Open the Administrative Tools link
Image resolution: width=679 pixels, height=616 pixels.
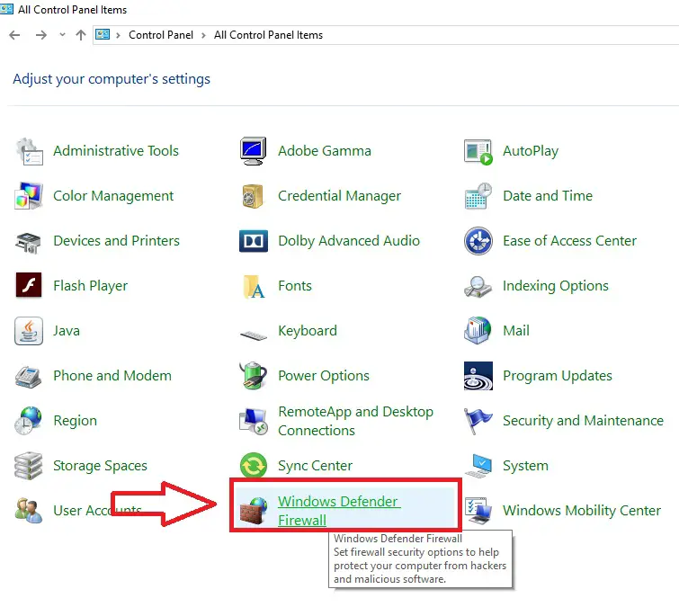pos(116,151)
